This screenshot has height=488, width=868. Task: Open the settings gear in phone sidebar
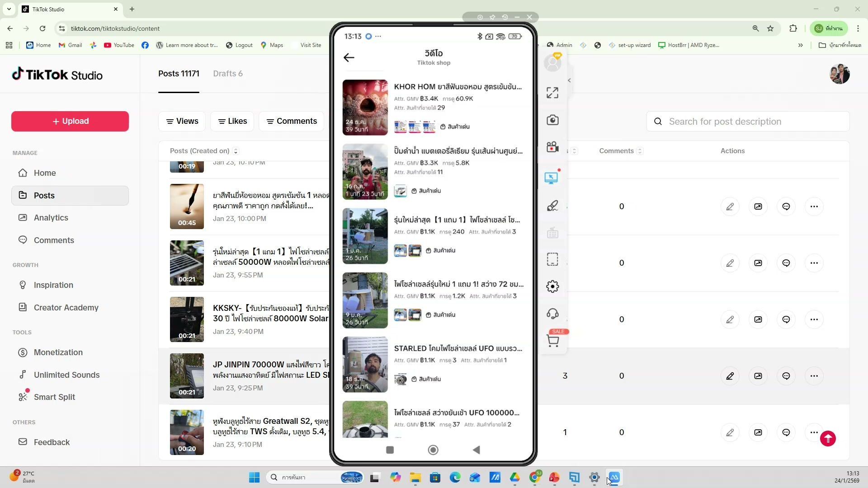552,286
